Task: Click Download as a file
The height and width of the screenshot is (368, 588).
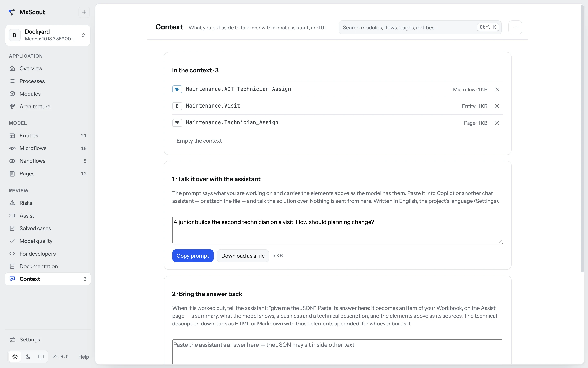Action: (243, 256)
